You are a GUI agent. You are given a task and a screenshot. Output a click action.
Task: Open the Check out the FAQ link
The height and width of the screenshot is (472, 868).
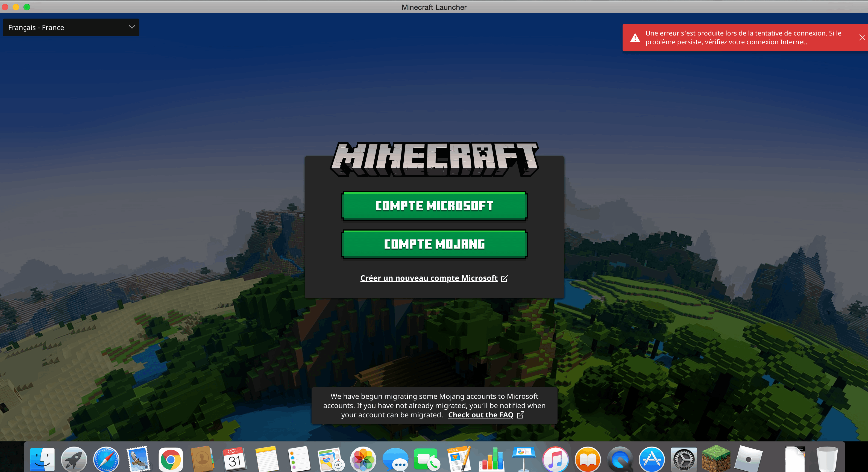(x=480, y=415)
